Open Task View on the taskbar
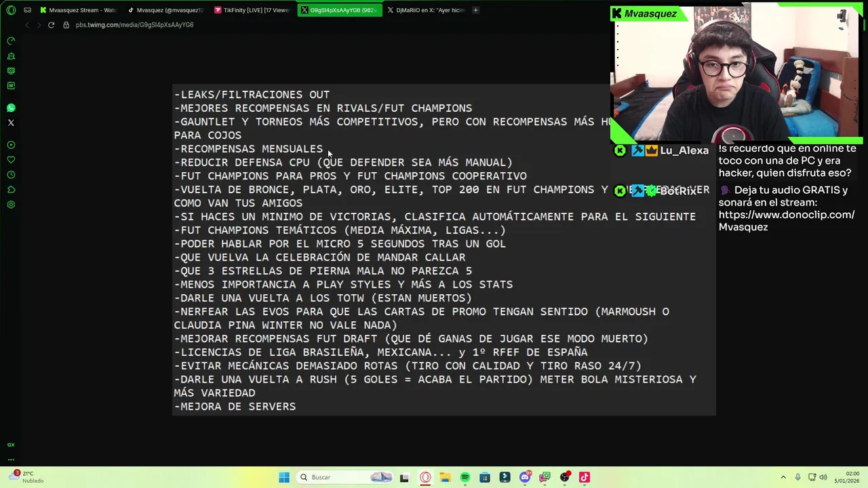 [404, 477]
